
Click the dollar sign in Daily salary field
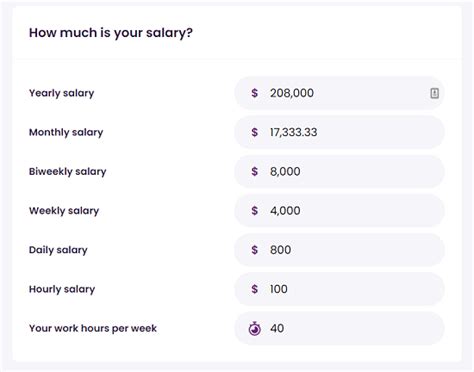(255, 250)
